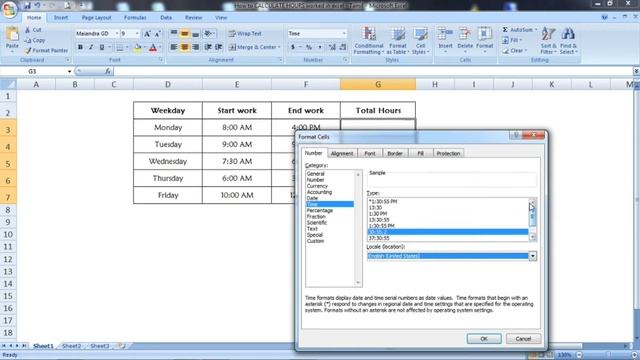640x360 pixels.
Task: Select the Format Painter brush
Action: click(x=46, y=51)
